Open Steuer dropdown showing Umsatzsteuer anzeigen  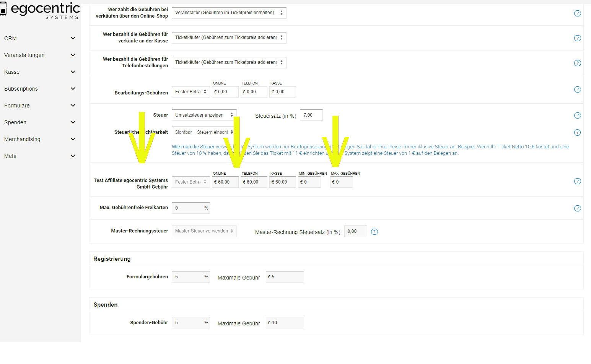204,115
